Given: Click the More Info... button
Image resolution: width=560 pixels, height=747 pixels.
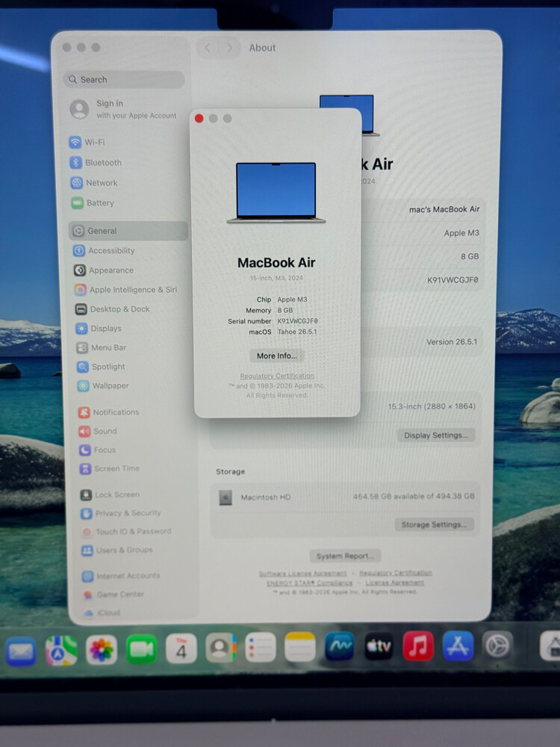Looking at the screenshot, I should pyautogui.click(x=277, y=356).
